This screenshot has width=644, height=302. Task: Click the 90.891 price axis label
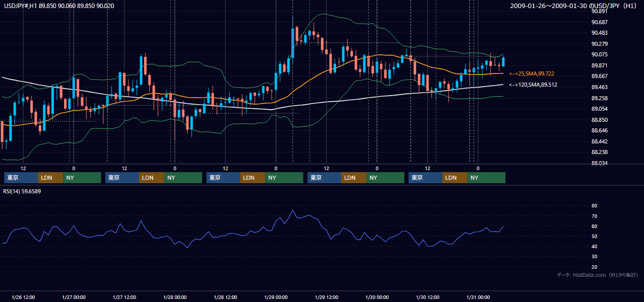pos(599,11)
